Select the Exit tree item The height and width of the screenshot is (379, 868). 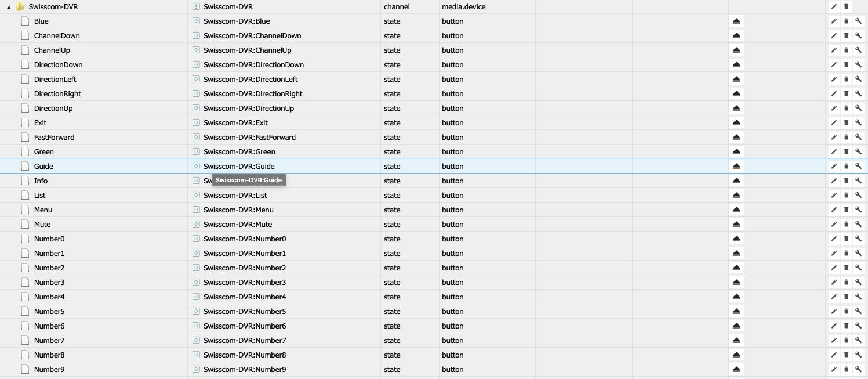pos(40,122)
